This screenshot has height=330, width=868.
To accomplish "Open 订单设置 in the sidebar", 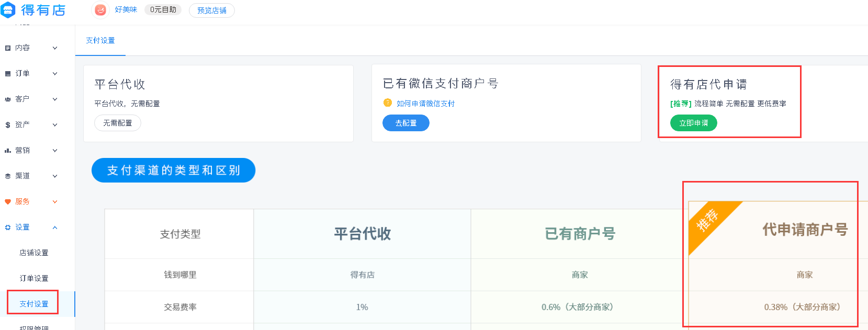I will point(34,279).
